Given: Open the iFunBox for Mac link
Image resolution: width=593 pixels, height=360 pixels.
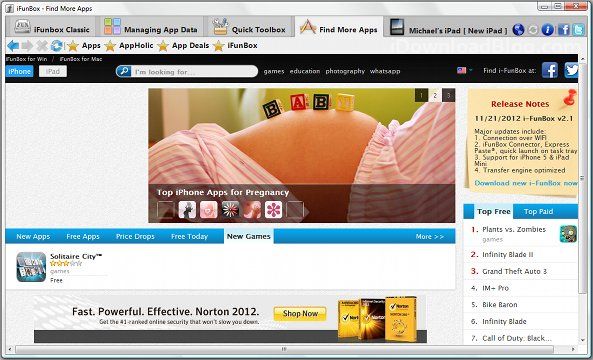Looking at the screenshot, I should 81,59.
